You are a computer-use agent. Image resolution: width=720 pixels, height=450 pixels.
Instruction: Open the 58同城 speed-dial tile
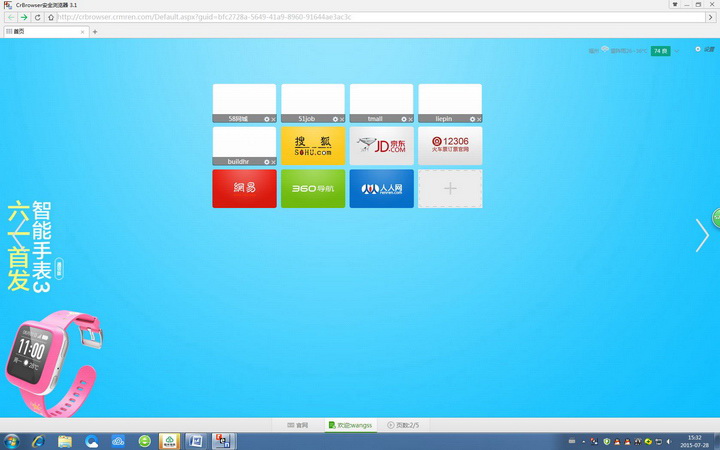coord(244,99)
